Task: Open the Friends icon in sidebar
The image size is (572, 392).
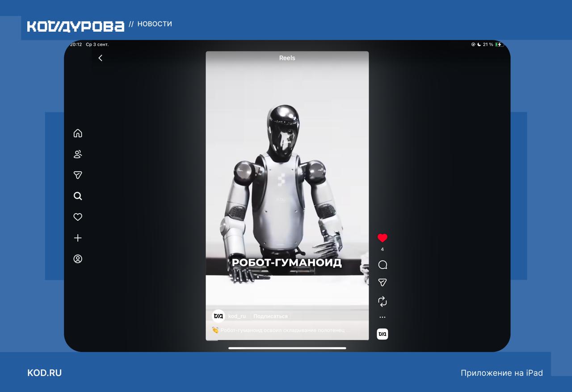Action: (x=78, y=154)
